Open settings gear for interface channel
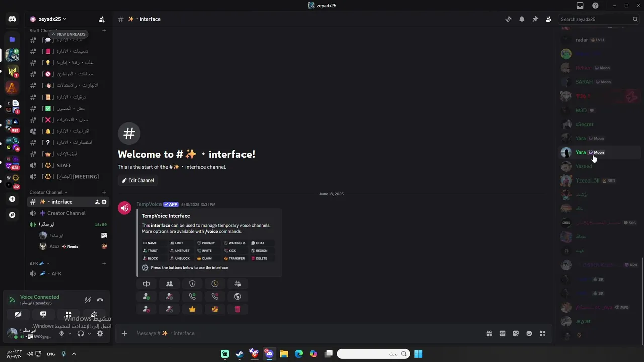This screenshot has width=644, height=362. [x=104, y=202]
